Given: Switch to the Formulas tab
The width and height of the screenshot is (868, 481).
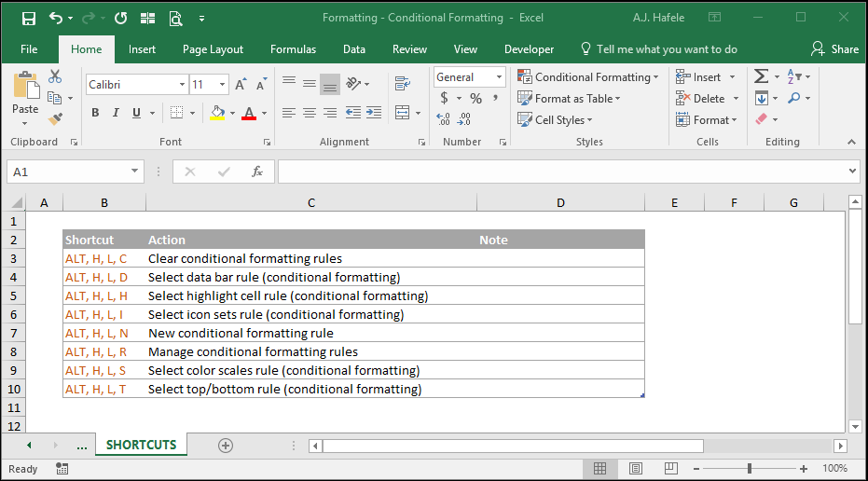Looking at the screenshot, I should (293, 49).
